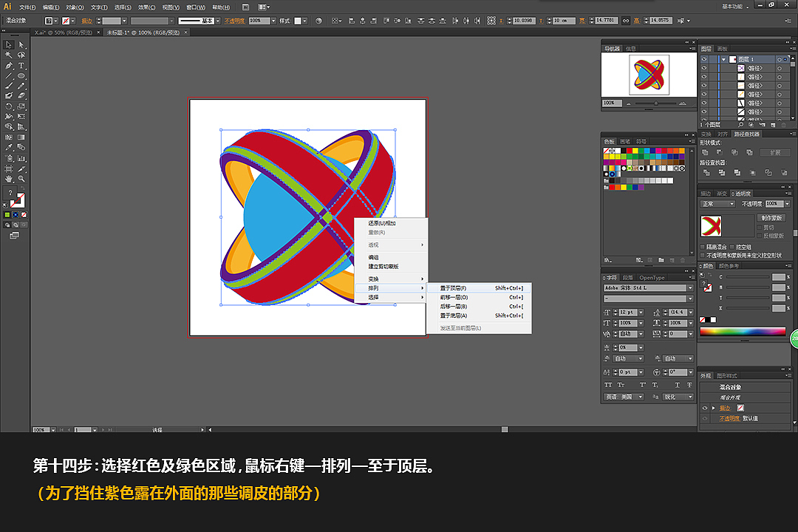Viewport: 798px width, 532px height.
Task: Click the Underline icon in Character panel
Action: pyautogui.click(x=677, y=385)
